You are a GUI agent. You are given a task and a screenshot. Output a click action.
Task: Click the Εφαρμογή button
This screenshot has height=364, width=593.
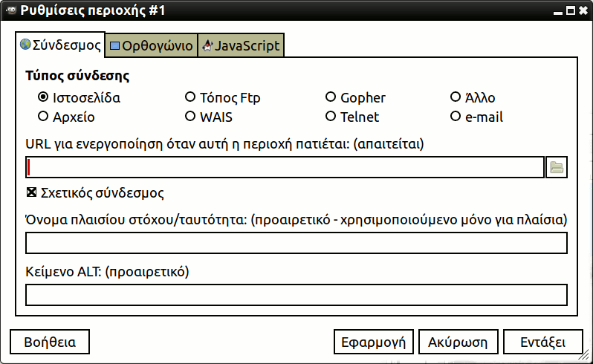[372, 342]
